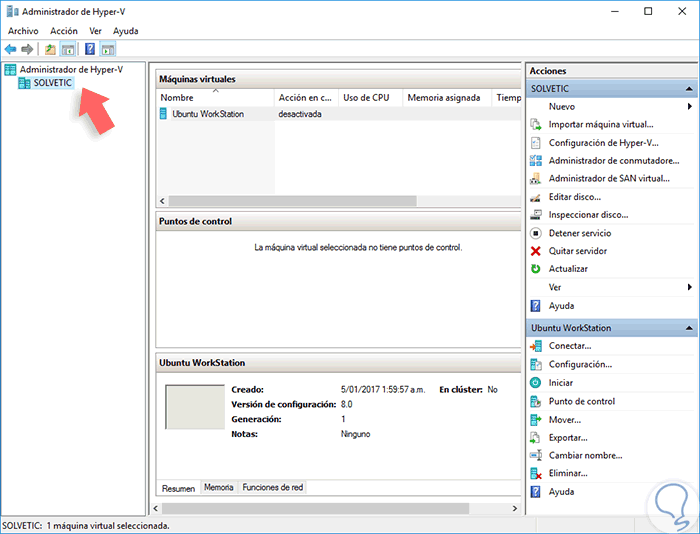
Task: Click the Eliminar... action label
Action: (568, 473)
